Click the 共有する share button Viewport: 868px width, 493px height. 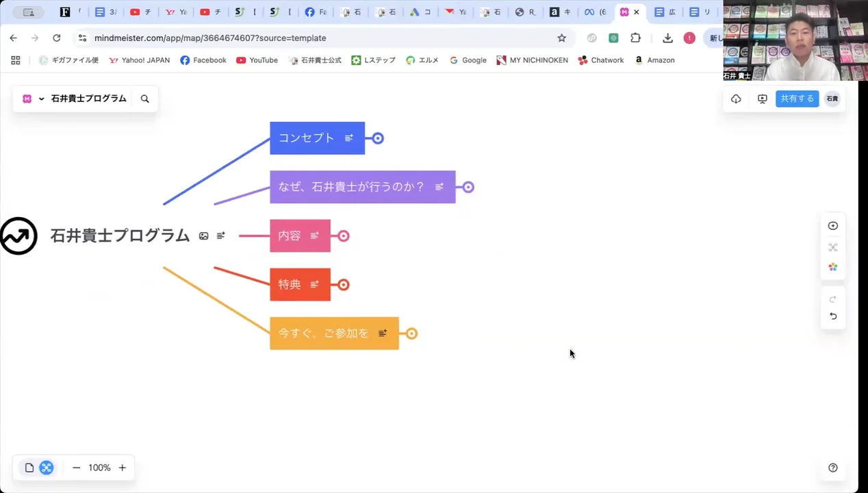pos(797,99)
